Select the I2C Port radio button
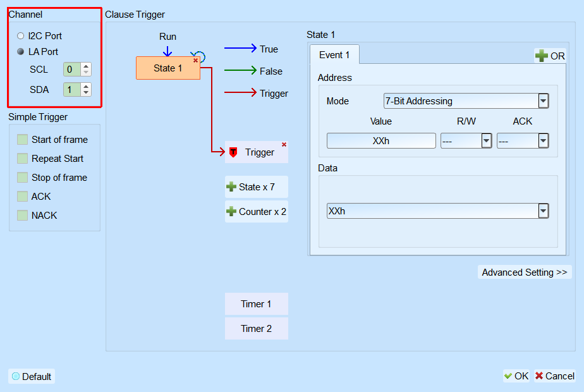This screenshot has width=584, height=392. (20, 36)
